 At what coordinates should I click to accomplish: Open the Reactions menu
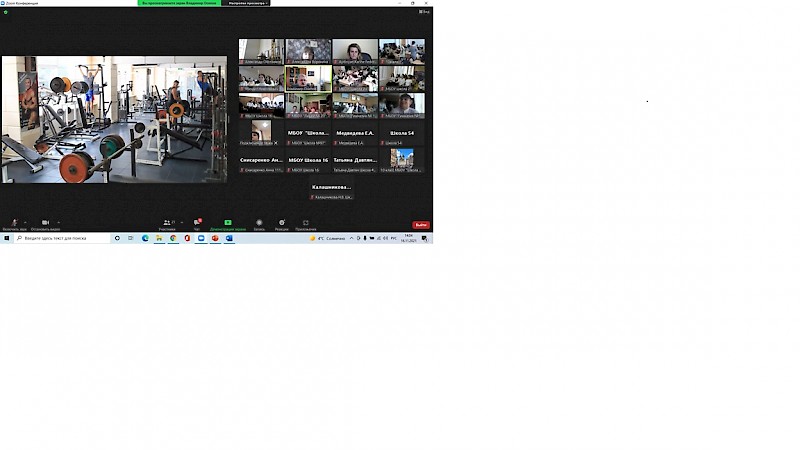(282, 223)
